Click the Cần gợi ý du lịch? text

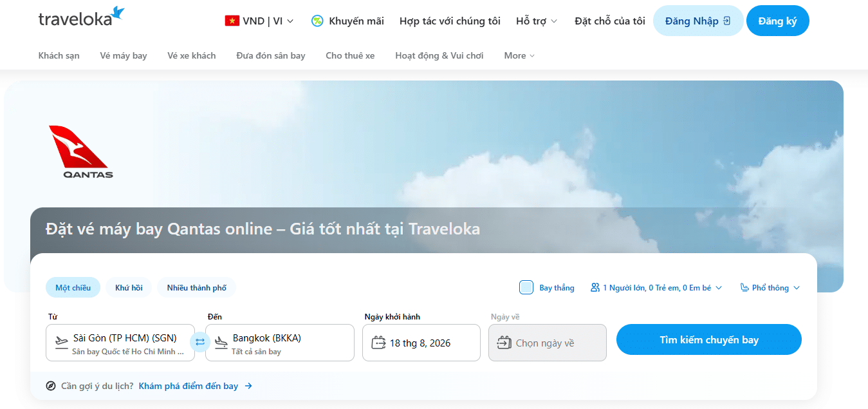tap(97, 386)
